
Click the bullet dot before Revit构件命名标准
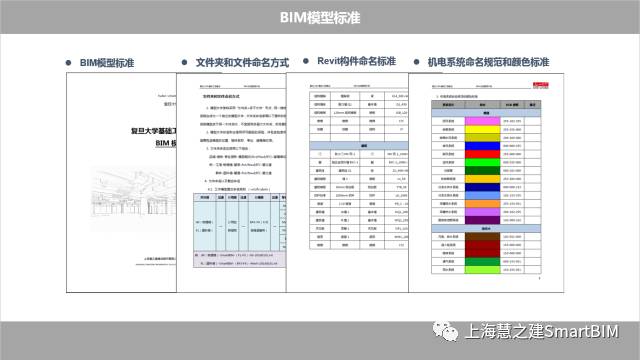306,61
